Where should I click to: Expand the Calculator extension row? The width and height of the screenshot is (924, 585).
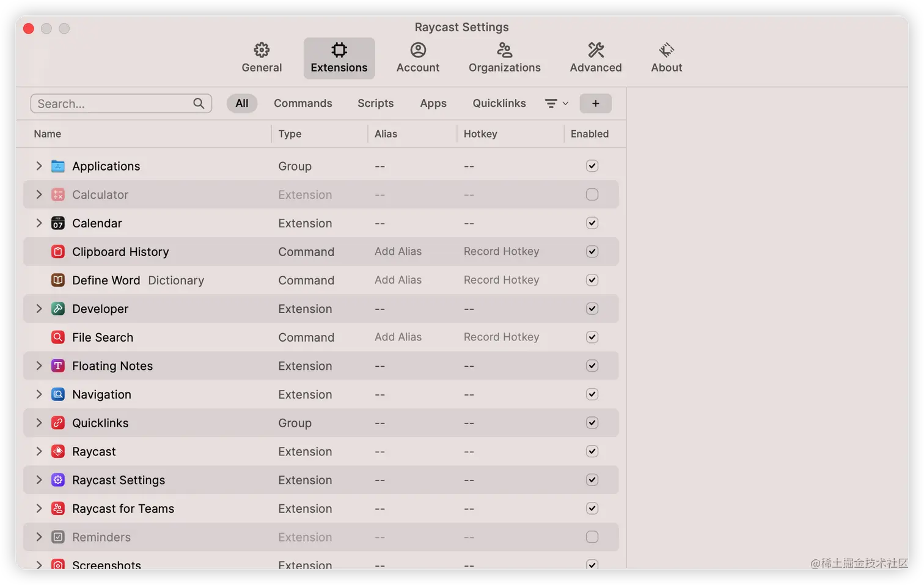(39, 194)
